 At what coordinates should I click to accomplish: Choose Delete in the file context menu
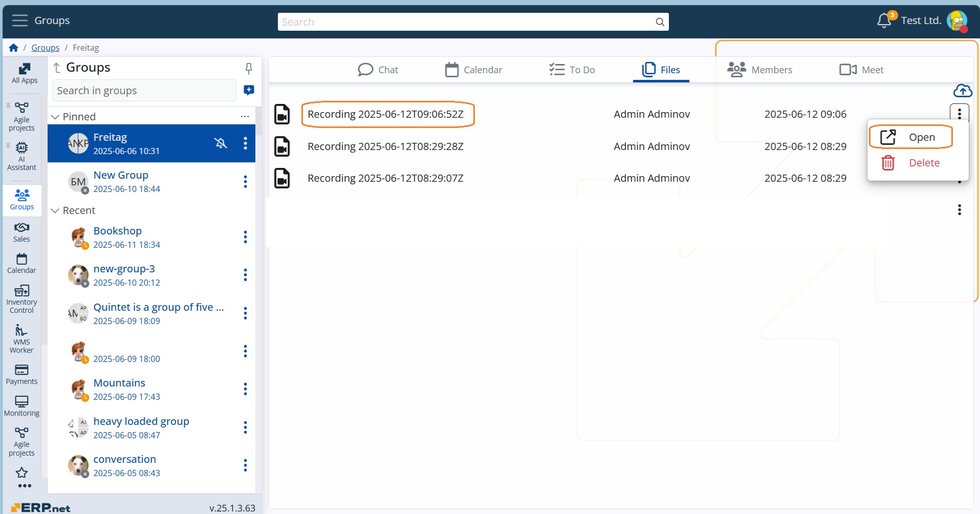click(x=910, y=163)
